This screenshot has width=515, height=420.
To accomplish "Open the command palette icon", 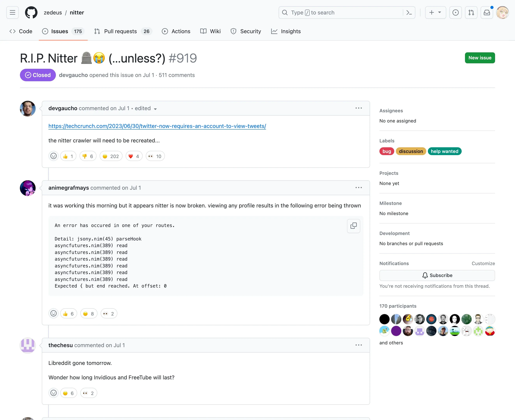I will (409, 13).
